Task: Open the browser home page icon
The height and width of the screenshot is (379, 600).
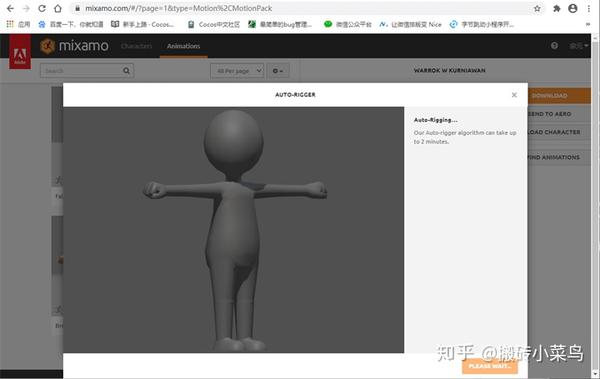Action: tap(57, 8)
